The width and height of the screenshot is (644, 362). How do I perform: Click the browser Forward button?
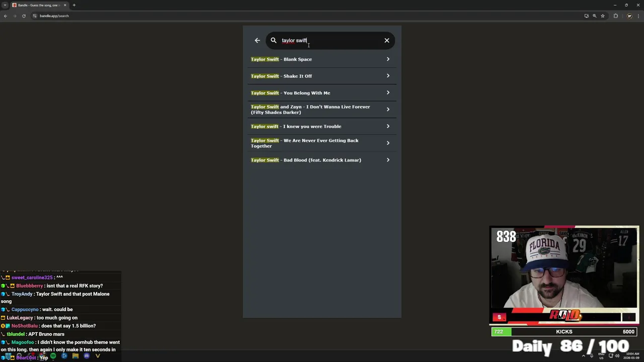pyautogui.click(x=15, y=16)
